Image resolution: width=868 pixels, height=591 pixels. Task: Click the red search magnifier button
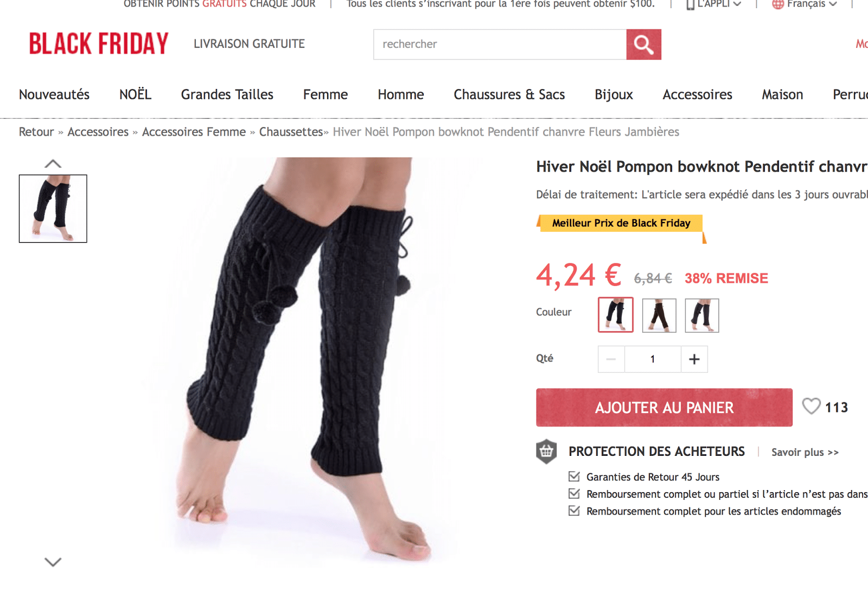coord(643,45)
